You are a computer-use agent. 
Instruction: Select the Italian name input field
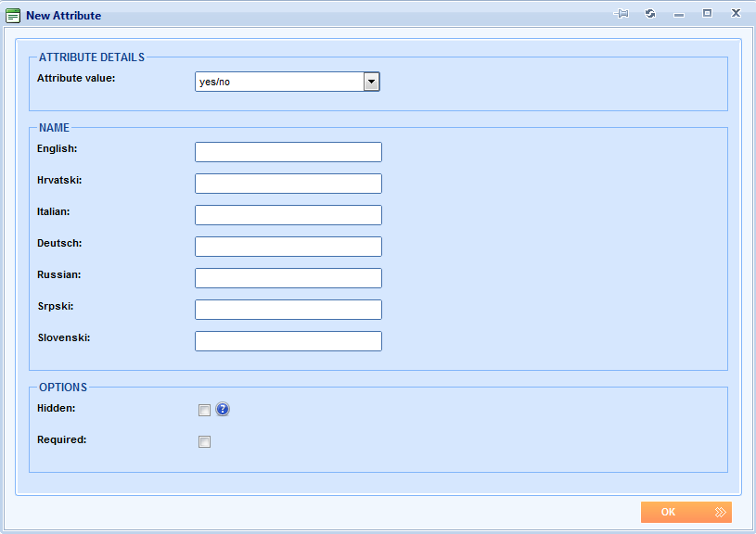click(x=288, y=215)
